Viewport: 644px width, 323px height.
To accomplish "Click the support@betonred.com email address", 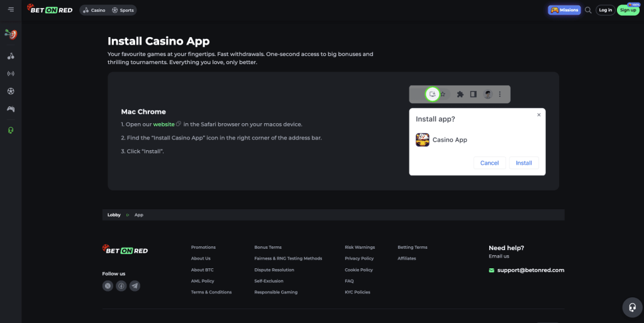I will [x=531, y=270].
